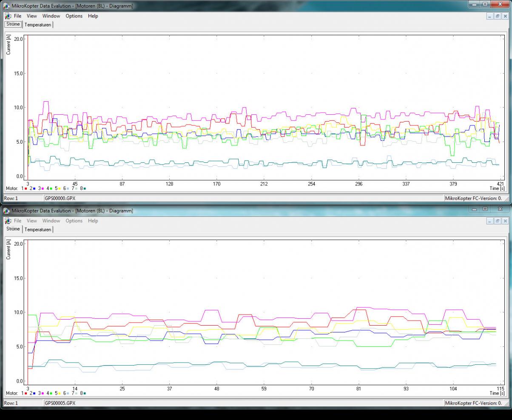
Task: Switch to Temperaturen tab in upper window
Action: [x=38, y=25]
